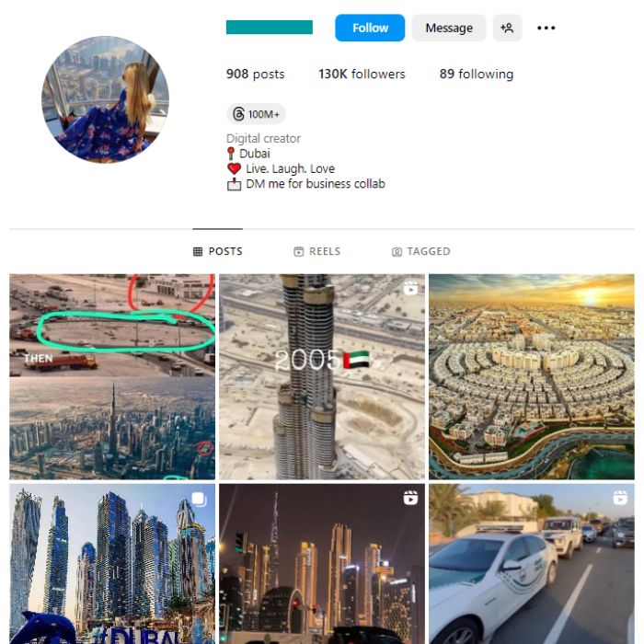
Task: Click the carousel icon on Dubai Marina towers post
Action: 200,499
